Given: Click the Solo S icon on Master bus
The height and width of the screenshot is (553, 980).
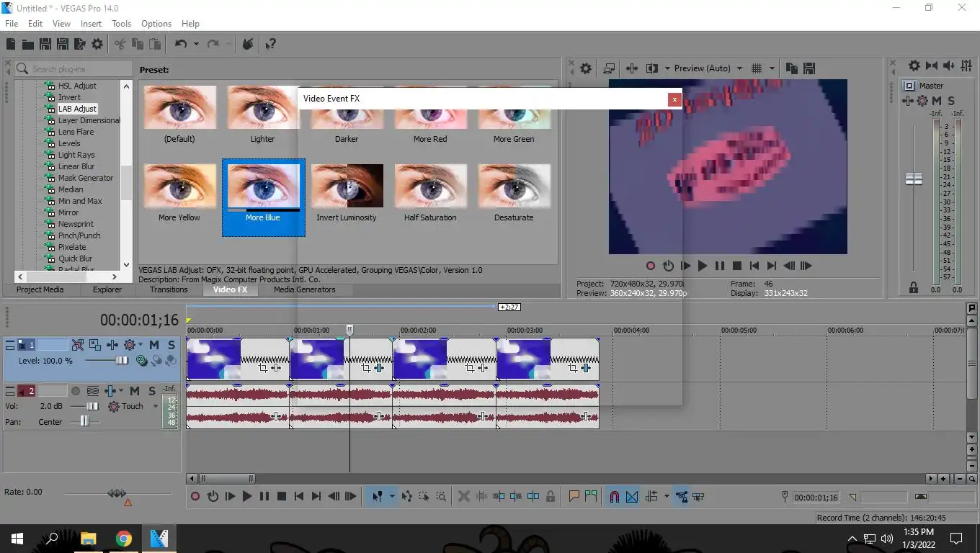Looking at the screenshot, I should point(951,101).
